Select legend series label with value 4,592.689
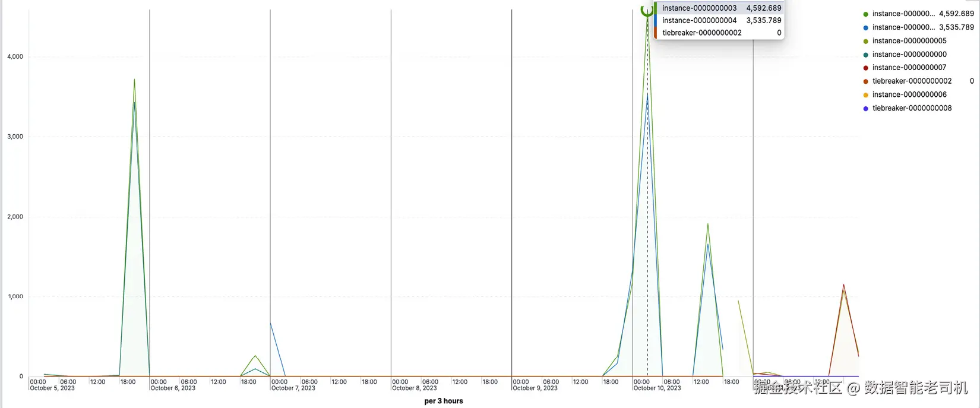 pos(903,14)
